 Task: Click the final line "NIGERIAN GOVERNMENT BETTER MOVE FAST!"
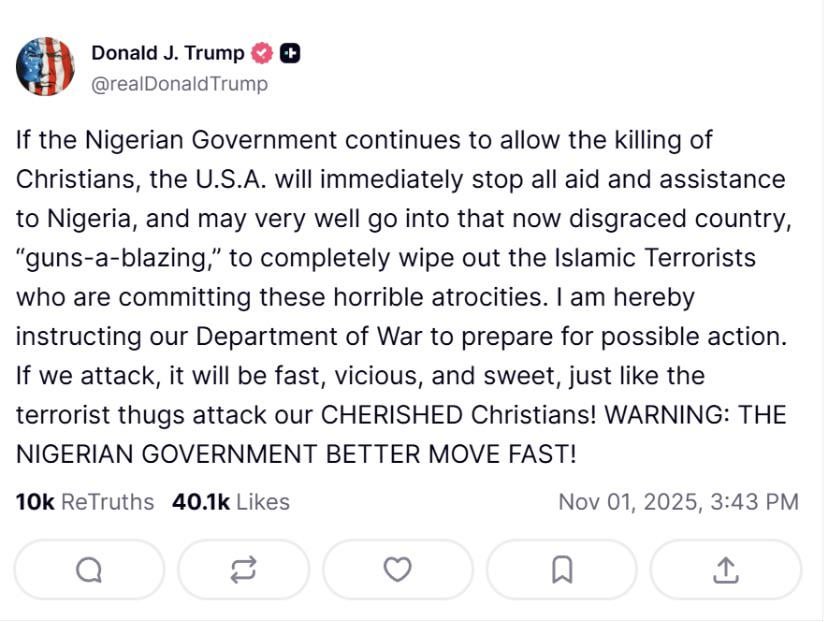pos(296,454)
